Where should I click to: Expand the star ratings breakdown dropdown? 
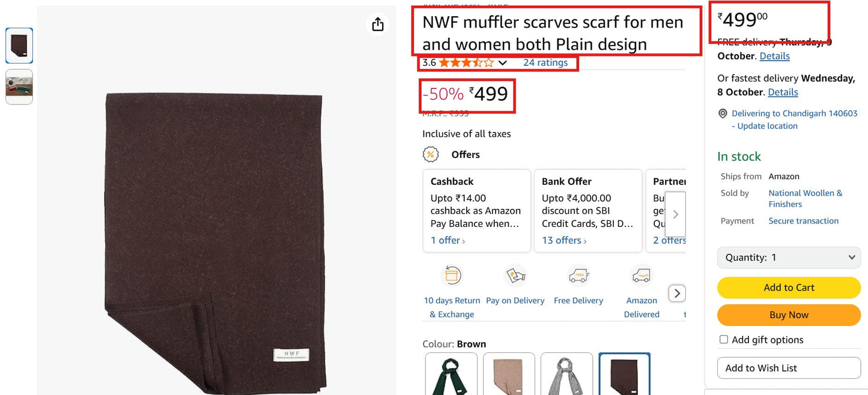(x=503, y=62)
